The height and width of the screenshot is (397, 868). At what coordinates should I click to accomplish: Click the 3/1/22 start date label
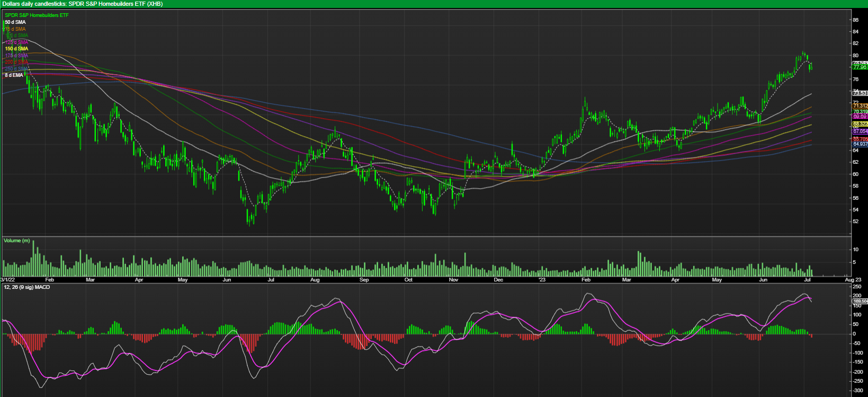pyautogui.click(x=7, y=279)
